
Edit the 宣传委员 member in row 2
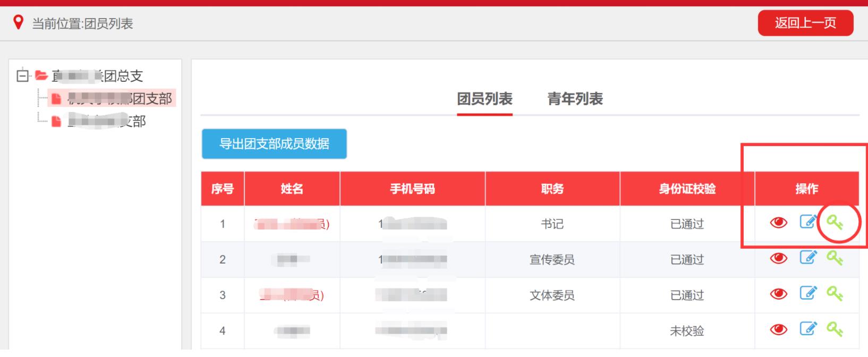[807, 258]
